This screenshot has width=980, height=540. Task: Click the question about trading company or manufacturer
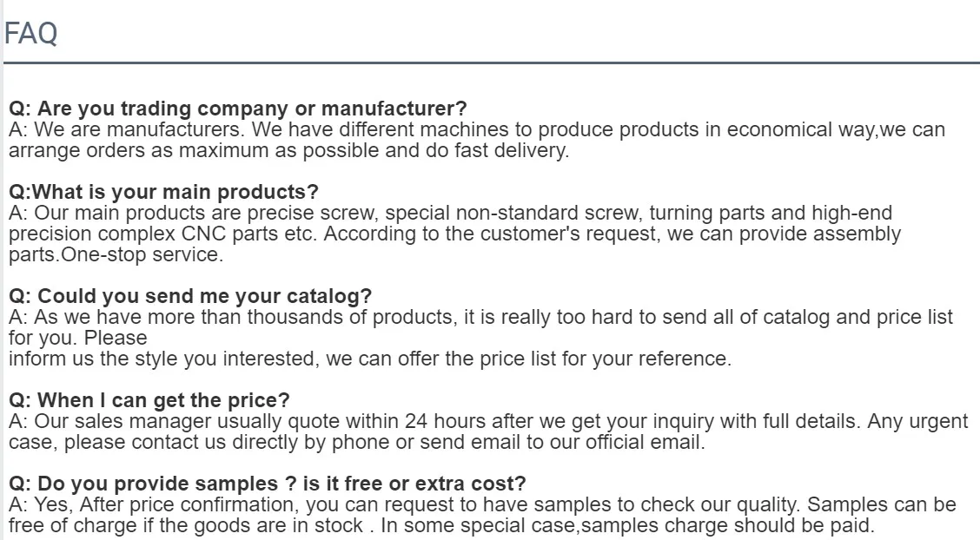coord(237,109)
